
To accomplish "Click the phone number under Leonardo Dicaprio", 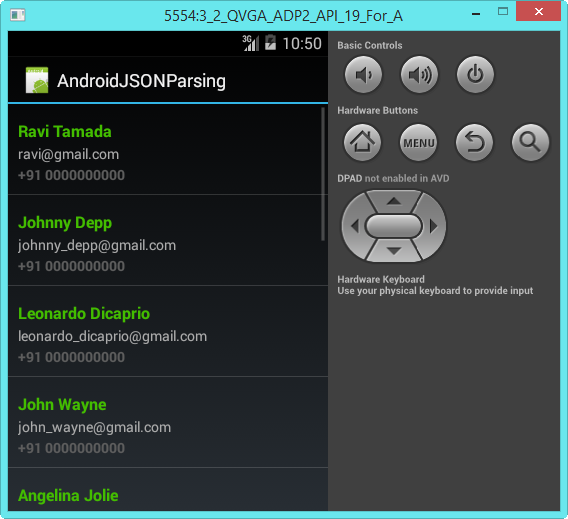I will coord(71,357).
